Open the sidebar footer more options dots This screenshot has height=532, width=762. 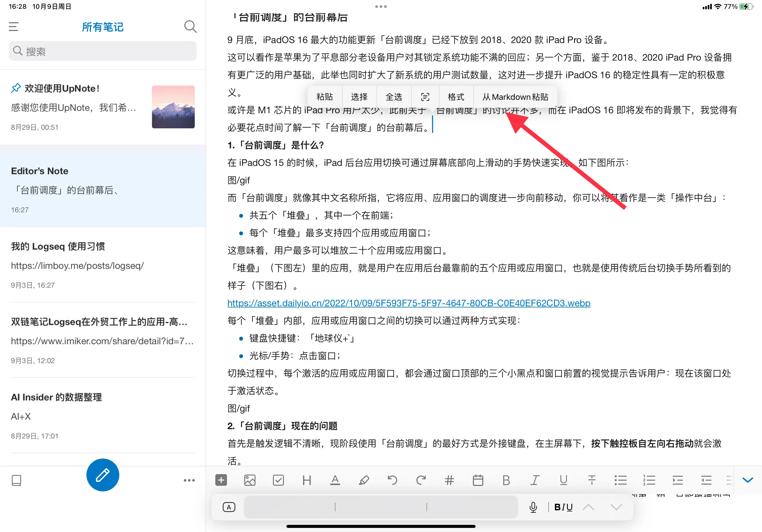189,480
